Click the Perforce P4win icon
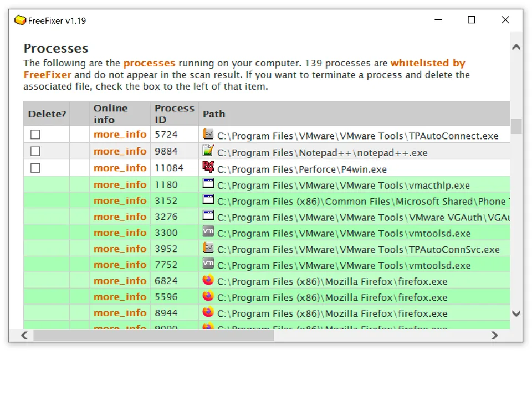The image size is (532, 412). pos(208,167)
